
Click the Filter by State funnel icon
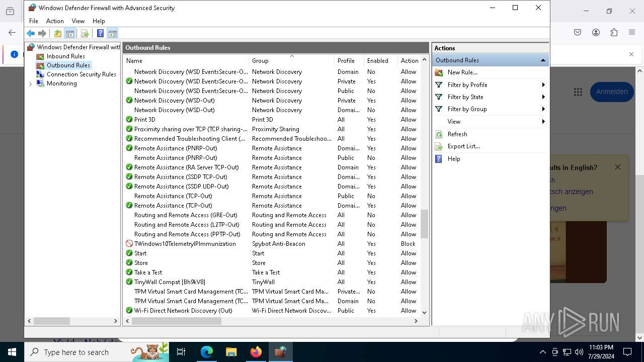(x=439, y=97)
